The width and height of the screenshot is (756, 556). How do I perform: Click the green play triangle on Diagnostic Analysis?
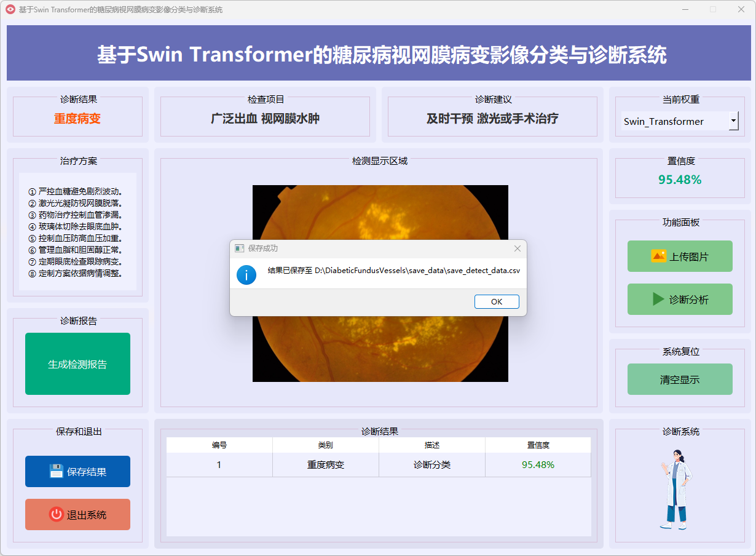pos(658,299)
